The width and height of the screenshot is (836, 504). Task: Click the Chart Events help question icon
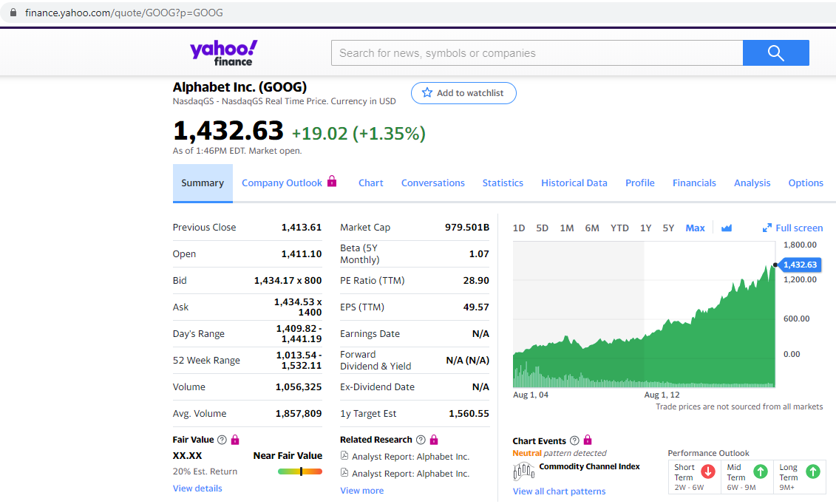pos(574,441)
